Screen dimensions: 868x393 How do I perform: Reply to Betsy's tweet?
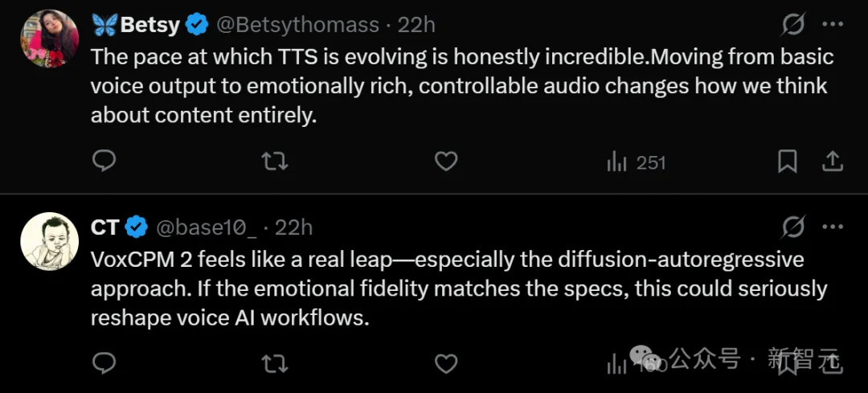104,162
